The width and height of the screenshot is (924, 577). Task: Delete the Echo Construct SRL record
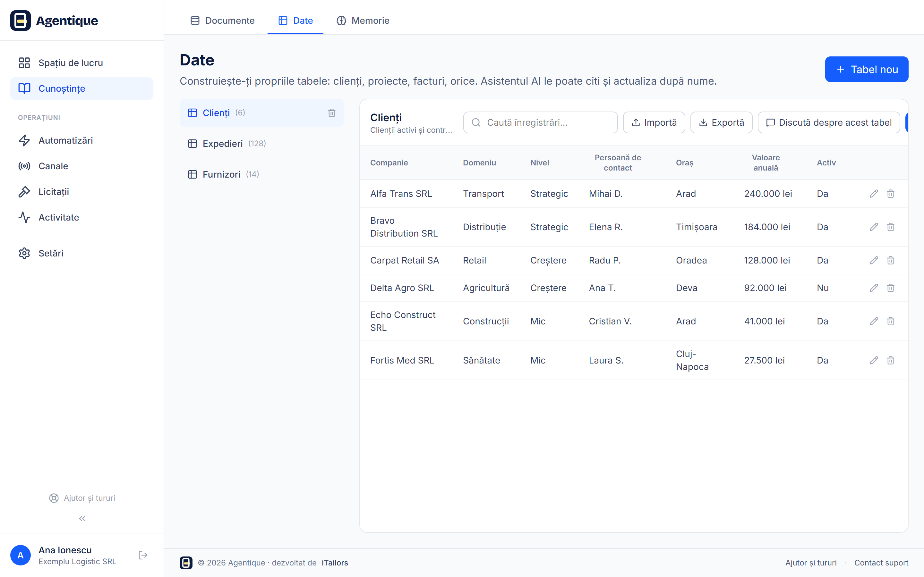pos(890,321)
